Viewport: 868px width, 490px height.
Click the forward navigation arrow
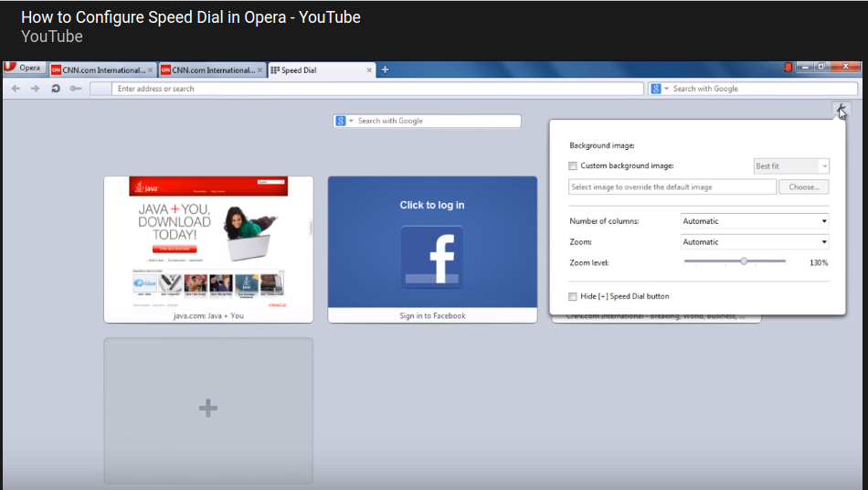pos(35,89)
